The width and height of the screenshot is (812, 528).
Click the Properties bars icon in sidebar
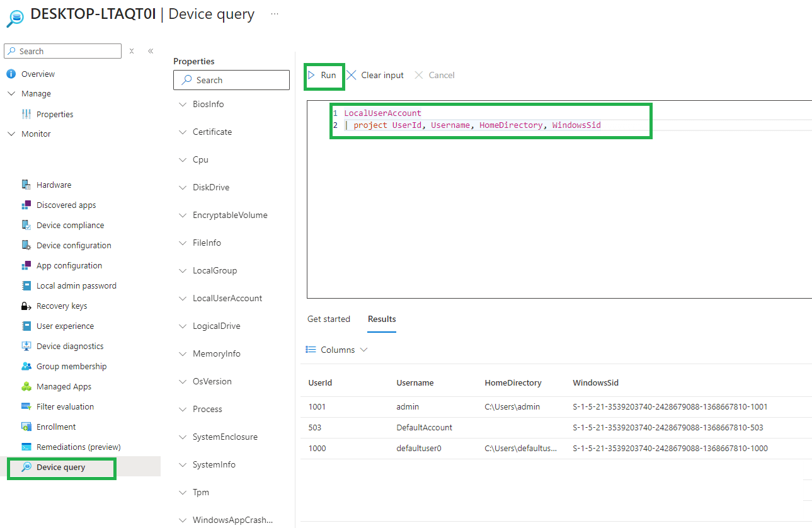26,114
